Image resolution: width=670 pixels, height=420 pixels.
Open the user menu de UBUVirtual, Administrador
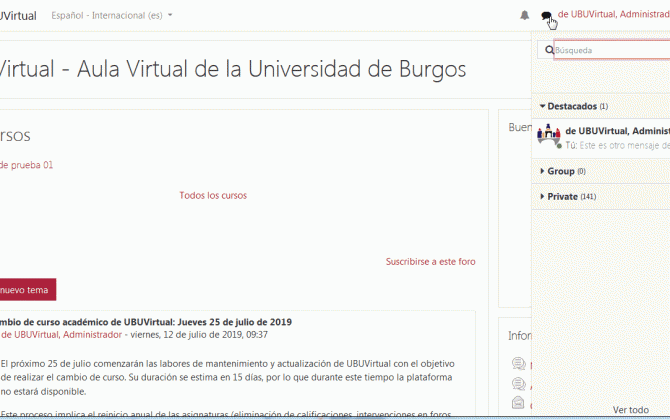pos(614,14)
